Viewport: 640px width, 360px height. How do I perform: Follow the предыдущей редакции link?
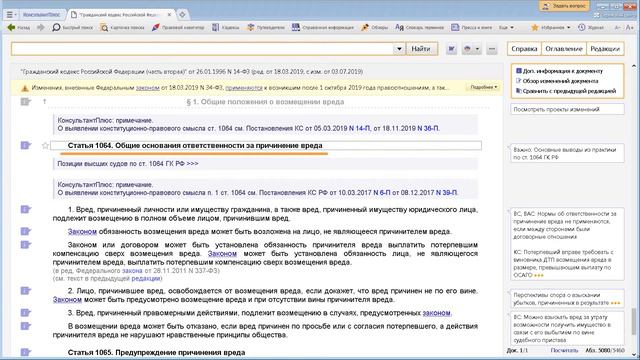pos(146,278)
